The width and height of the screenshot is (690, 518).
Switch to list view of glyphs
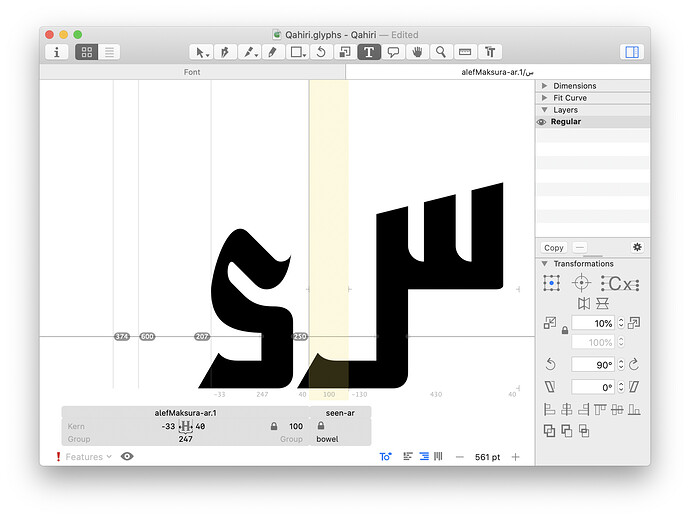pos(109,52)
